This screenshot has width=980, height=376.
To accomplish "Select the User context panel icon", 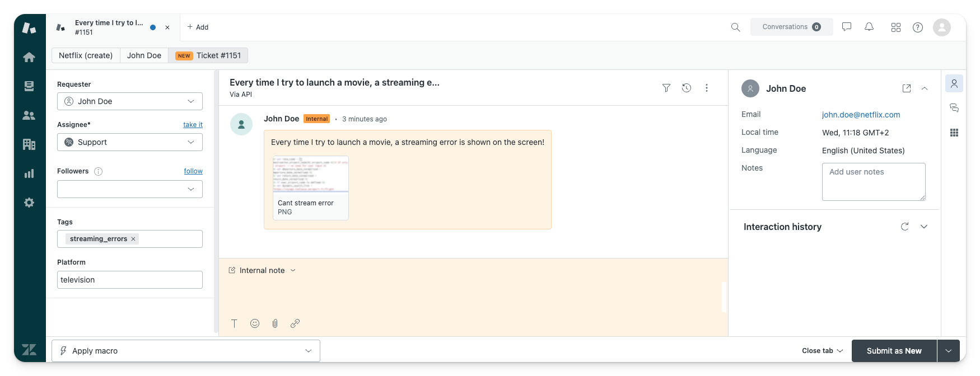I will coord(954,84).
